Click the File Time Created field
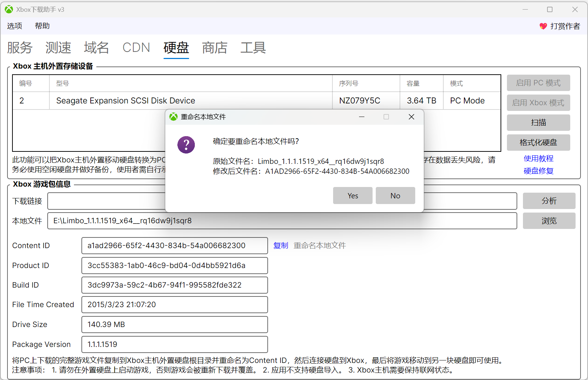Screen dimensions: 588x380 175,305
